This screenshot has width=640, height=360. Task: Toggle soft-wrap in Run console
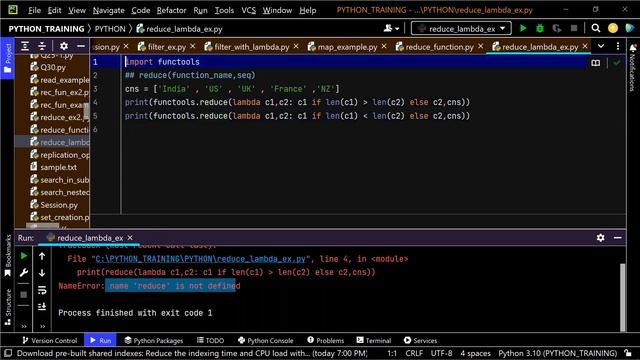click(42, 290)
